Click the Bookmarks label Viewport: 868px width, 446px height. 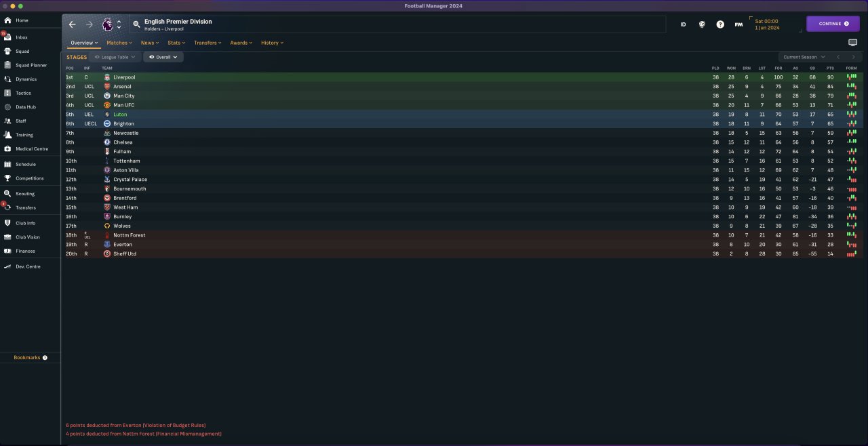coord(26,357)
